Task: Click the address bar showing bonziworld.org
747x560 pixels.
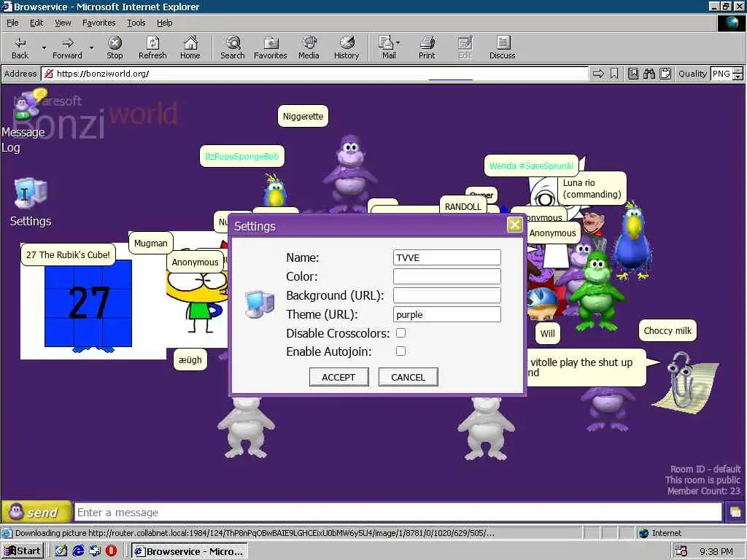Action: click(x=314, y=74)
